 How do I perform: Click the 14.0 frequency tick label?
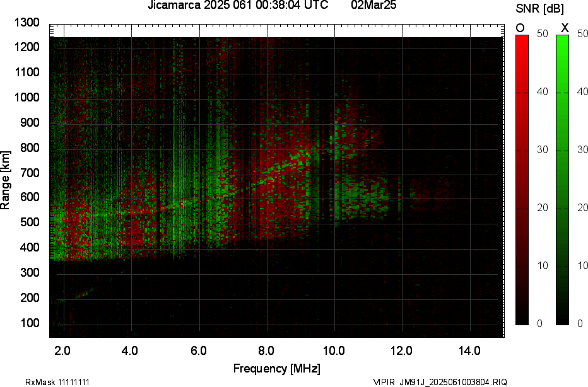469,351
